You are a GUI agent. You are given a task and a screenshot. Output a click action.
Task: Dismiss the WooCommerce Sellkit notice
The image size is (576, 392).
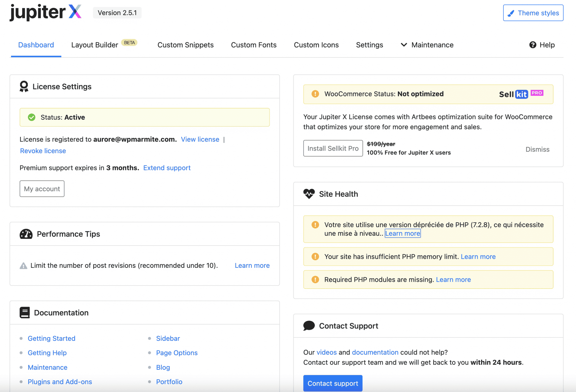(537, 149)
